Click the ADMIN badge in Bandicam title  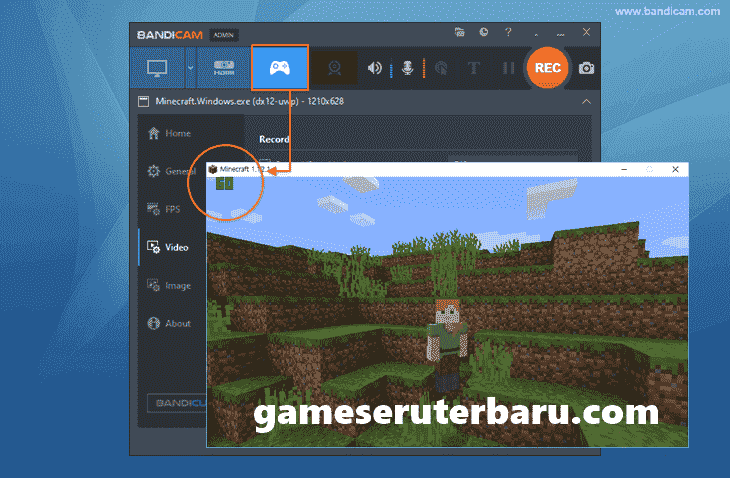[x=223, y=35]
